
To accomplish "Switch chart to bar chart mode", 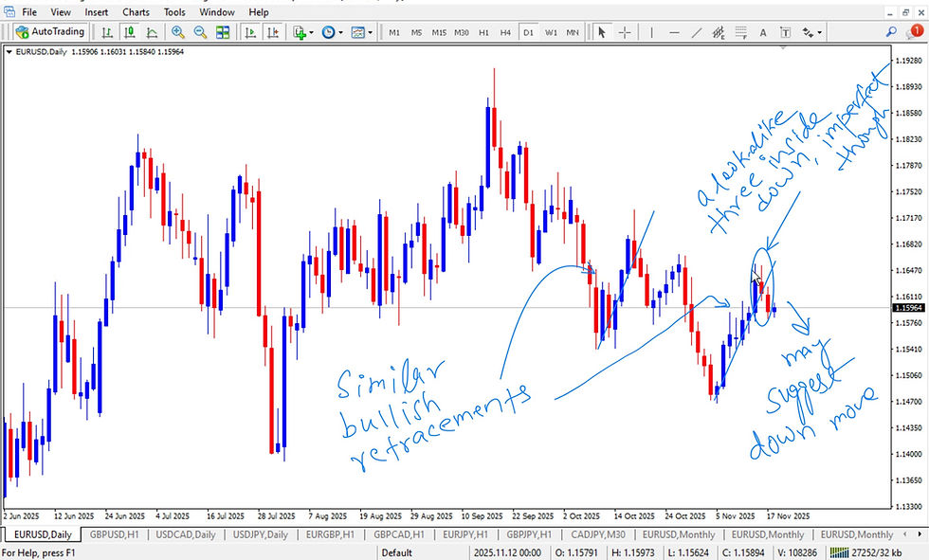I will [106, 32].
